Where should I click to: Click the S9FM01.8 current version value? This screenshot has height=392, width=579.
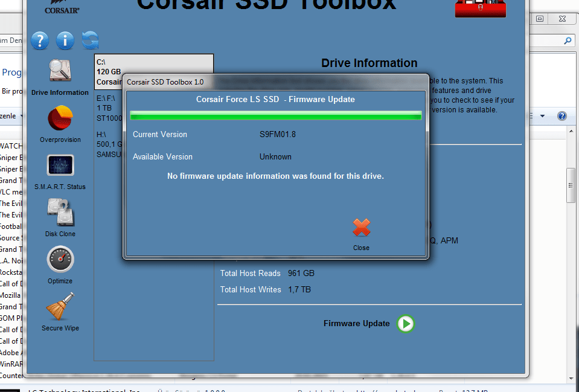278,135
